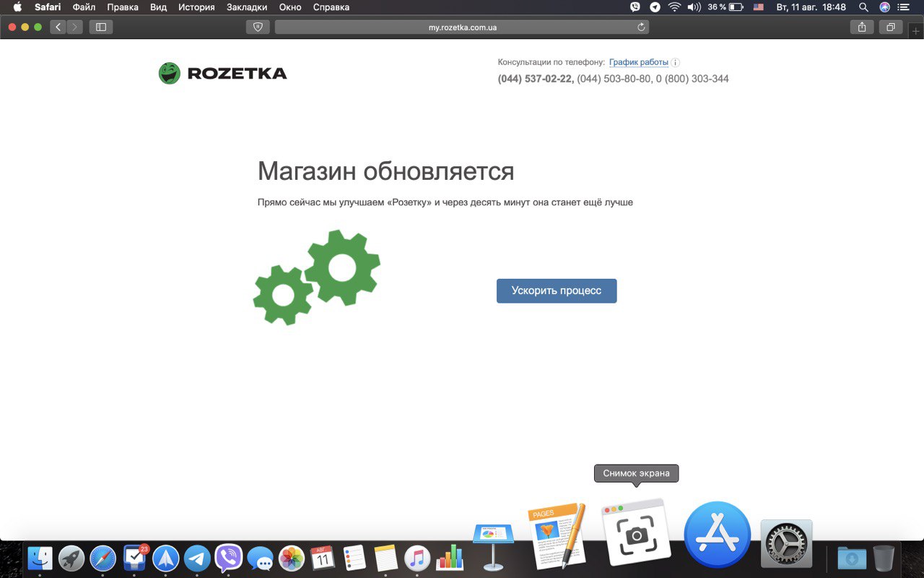The image size is (924, 578).
Task: Click the ROZETKA wordmark
Action: tap(237, 73)
